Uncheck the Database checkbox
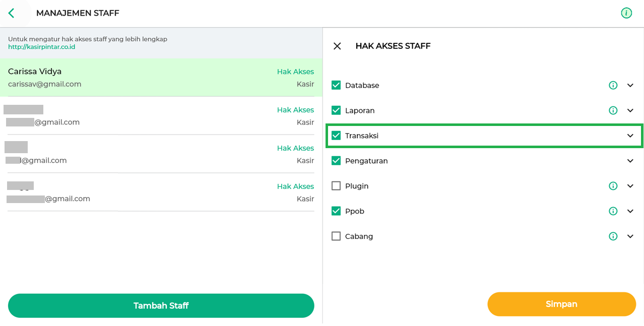 click(336, 86)
